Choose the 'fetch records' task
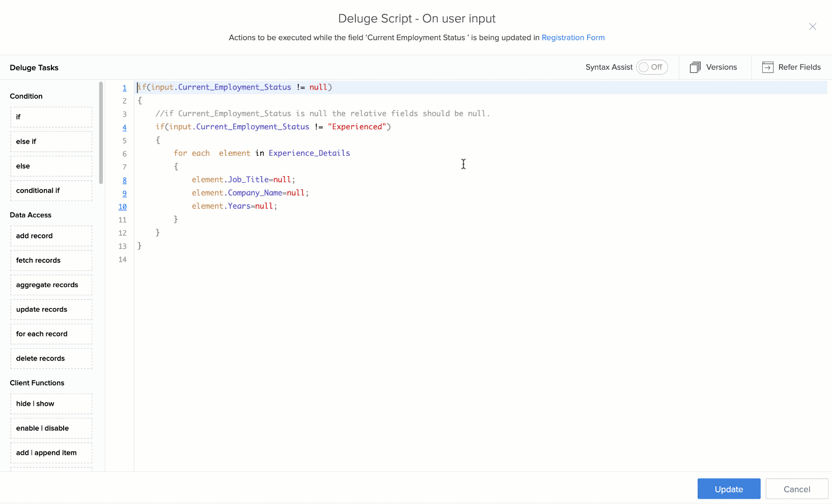This screenshot has height=504, width=832. (x=51, y=260)
